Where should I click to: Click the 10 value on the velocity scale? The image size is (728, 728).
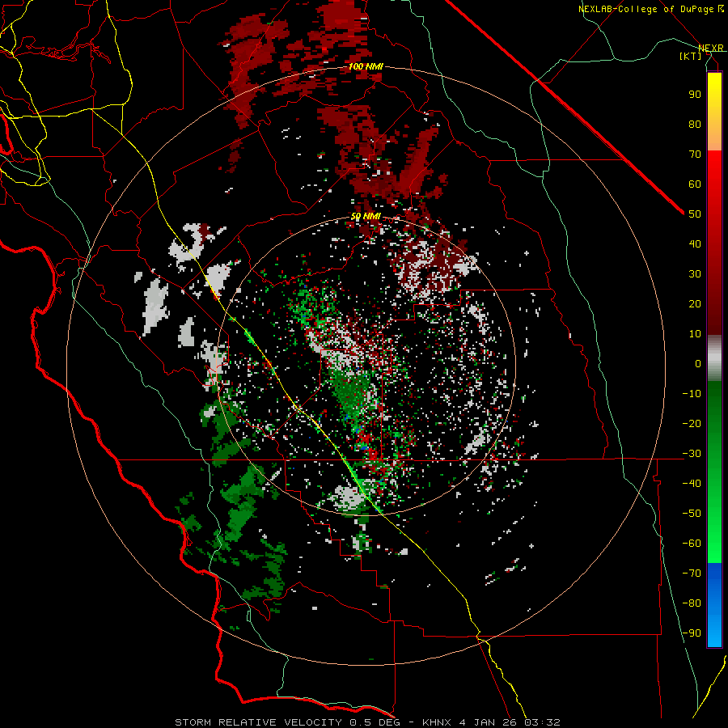coord(695,334)
